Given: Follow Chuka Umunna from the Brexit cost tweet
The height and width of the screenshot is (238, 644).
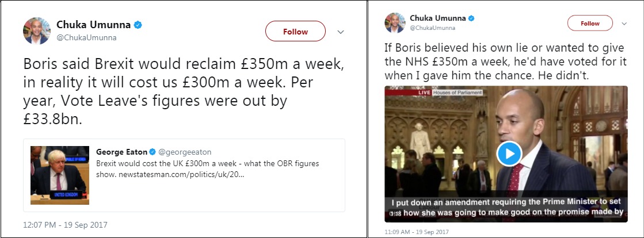Looking at the screenshot, I should point(296,32).
